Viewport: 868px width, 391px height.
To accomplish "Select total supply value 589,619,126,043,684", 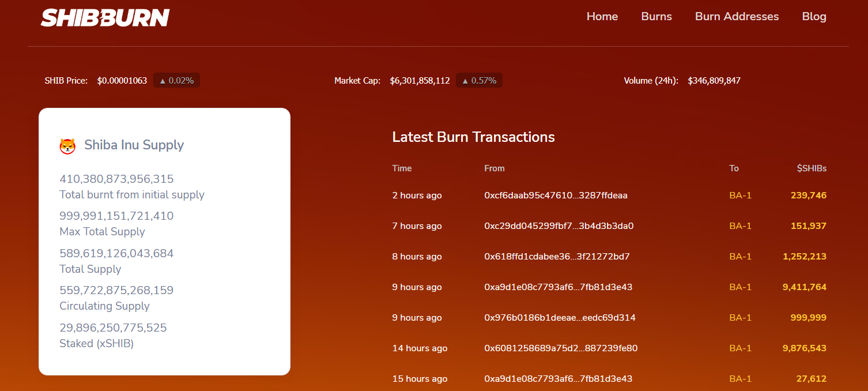I will pos(116,254).
